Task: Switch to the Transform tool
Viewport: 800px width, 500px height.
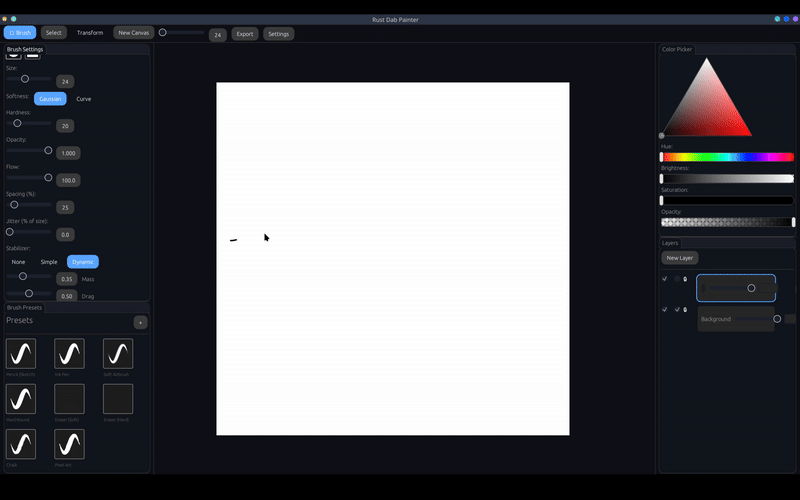Action: 90,33
